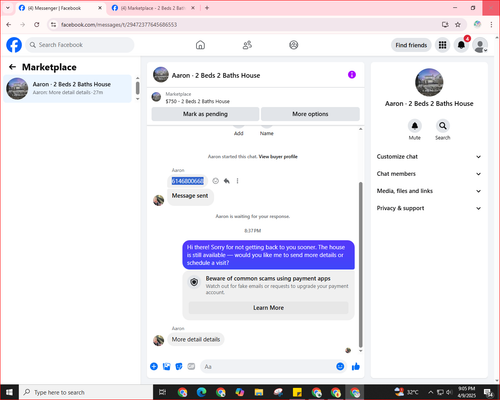Screen dimensions: 500x400
Task: Expand the Customize chat section
Action: (429, 157)
